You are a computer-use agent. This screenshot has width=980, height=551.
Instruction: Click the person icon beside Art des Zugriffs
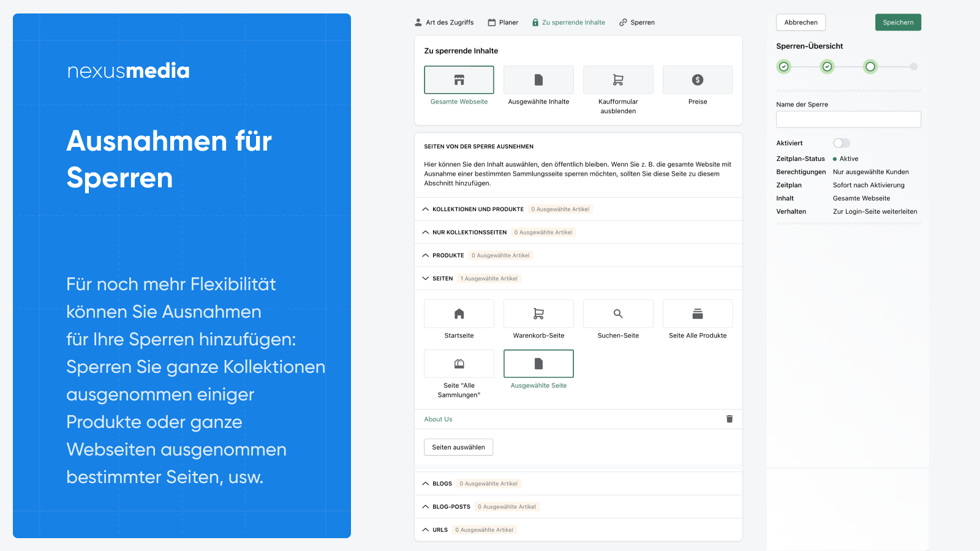point(418,22)
